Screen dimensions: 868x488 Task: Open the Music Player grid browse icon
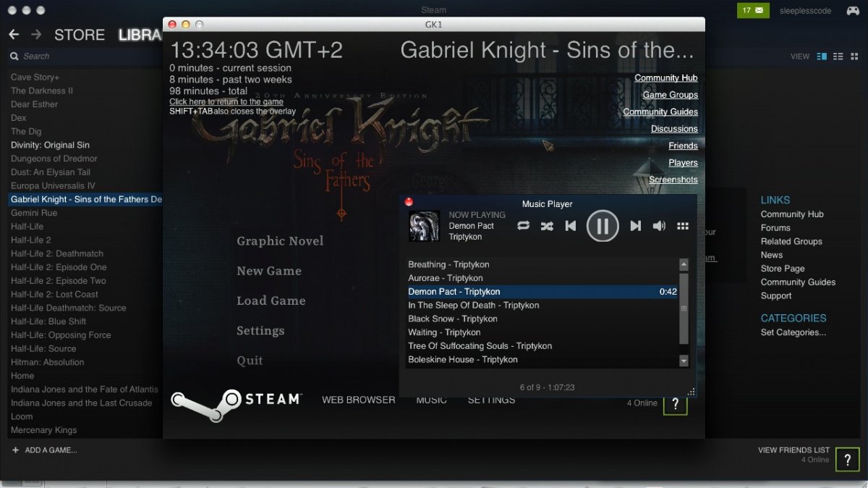(682, 226)
